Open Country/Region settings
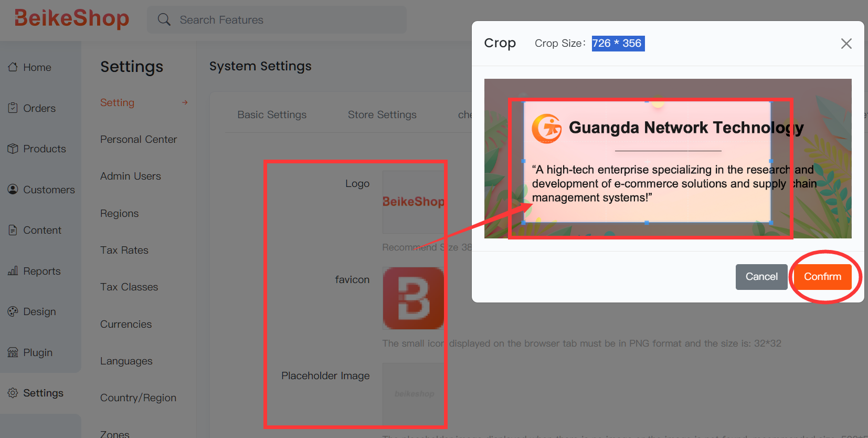Image resolution: width=868 pixels, height=438 pixels. pyautogui.click(x=139, y=398)
